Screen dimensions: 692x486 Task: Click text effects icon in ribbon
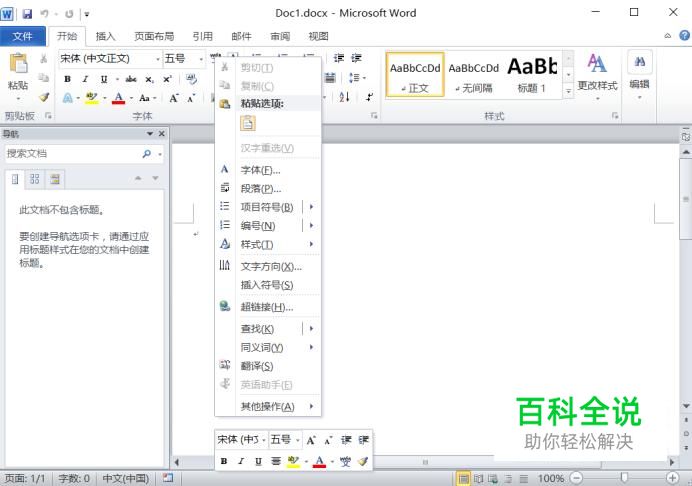tap(68, 98)
